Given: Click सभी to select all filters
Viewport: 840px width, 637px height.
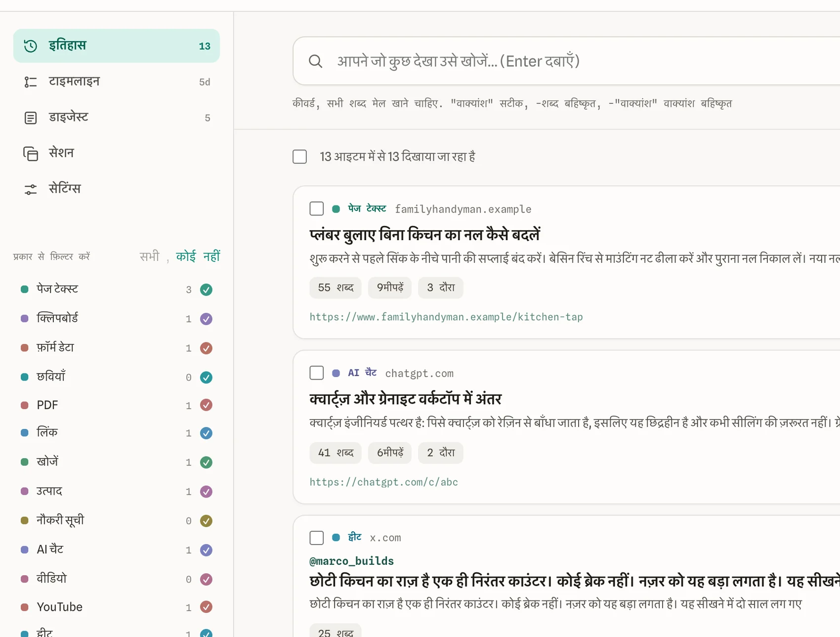Looking at the screenshot, I should (149, 256).
